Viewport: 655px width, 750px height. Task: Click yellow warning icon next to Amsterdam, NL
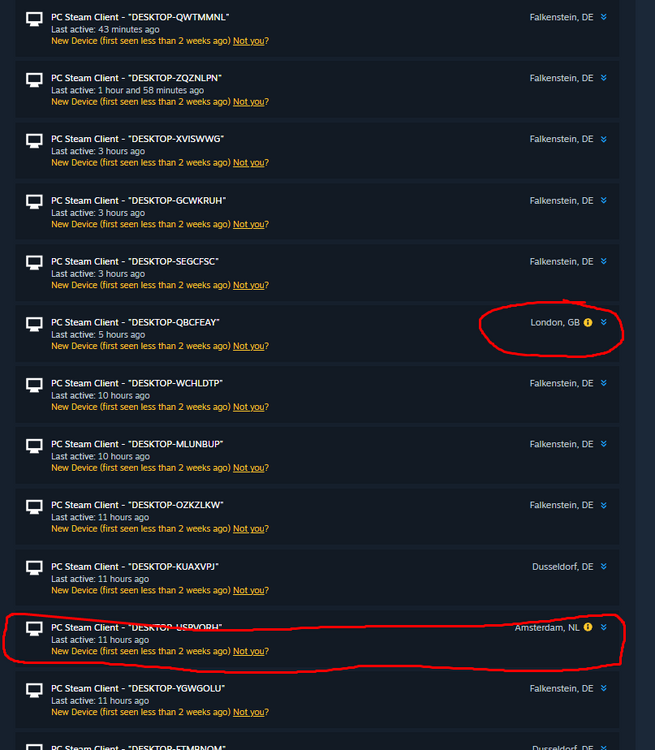click(x=588, y=627)
